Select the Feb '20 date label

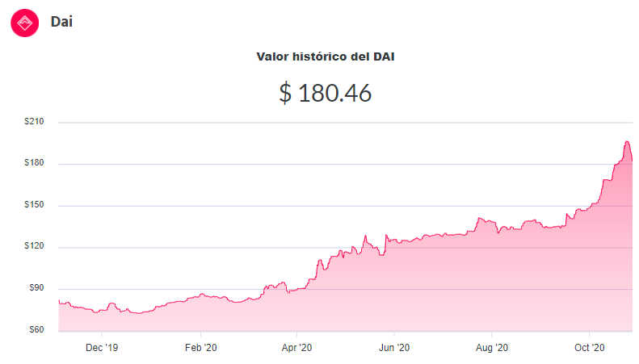[x=200, y=347]
